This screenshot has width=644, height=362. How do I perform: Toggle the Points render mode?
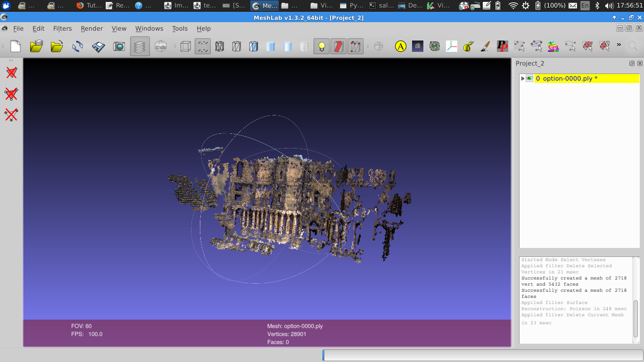coord(203,46)
